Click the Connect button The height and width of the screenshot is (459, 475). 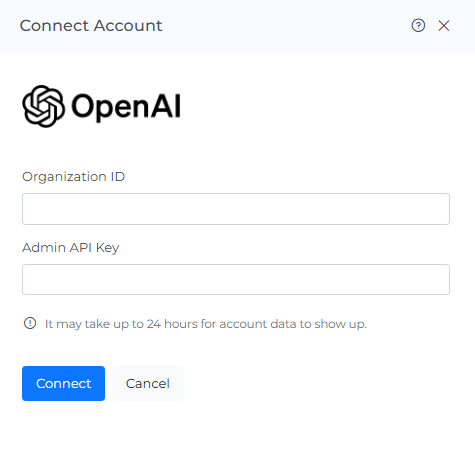(63, 383)
